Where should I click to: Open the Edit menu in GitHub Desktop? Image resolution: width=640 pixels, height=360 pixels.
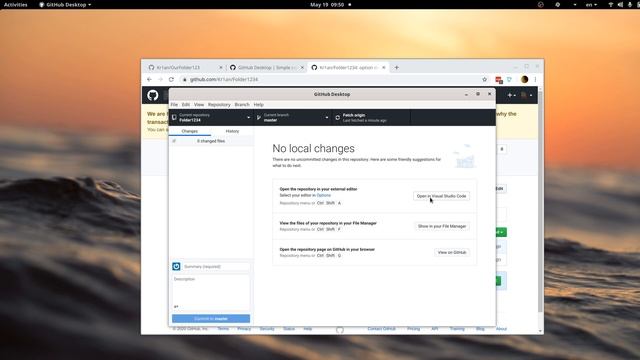point(186,104)
